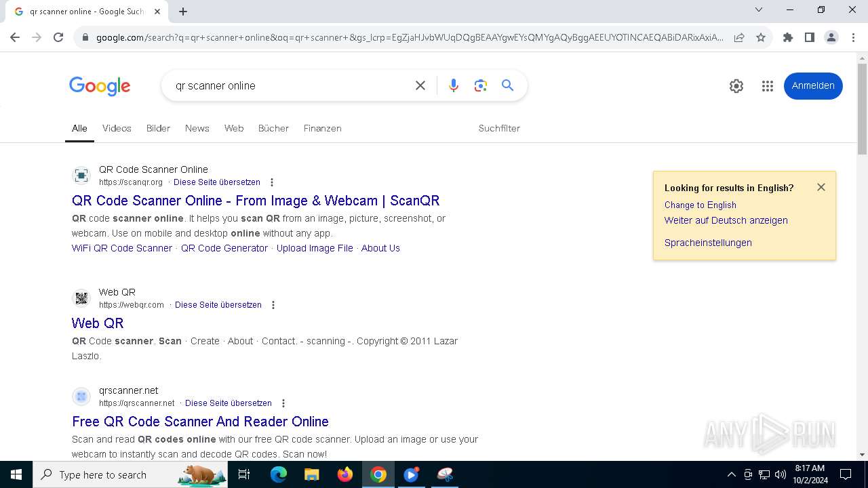Open the Upload Image File sitelink
Screen dimensions: 868x488
(315, 248)
